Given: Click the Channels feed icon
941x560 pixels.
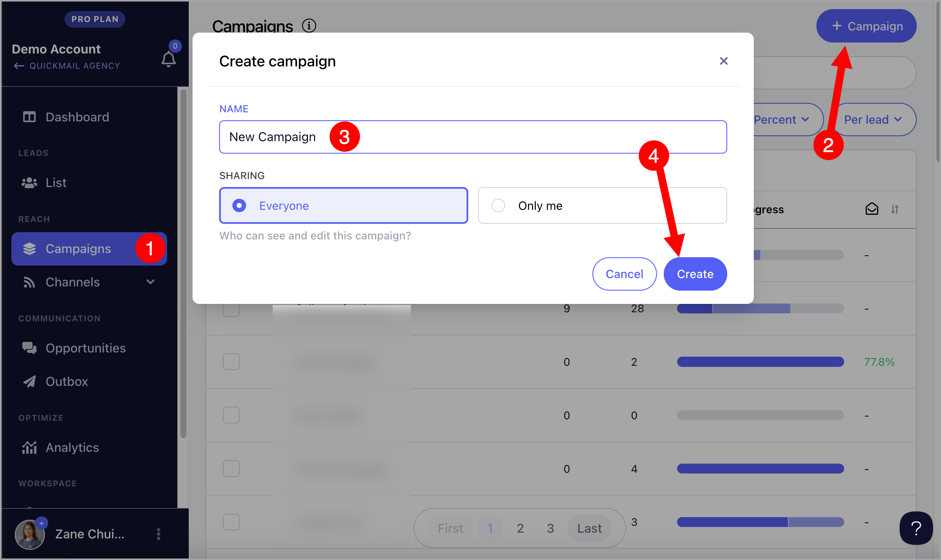Looking at the screenshot, I should (29, 282).
